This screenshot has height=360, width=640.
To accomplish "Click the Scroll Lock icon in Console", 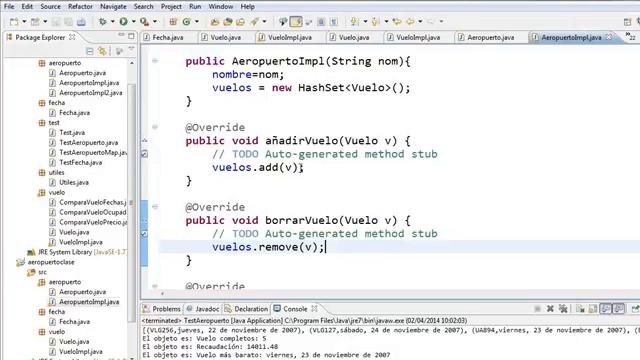I will pyautogui.click(x=593, y=309).
